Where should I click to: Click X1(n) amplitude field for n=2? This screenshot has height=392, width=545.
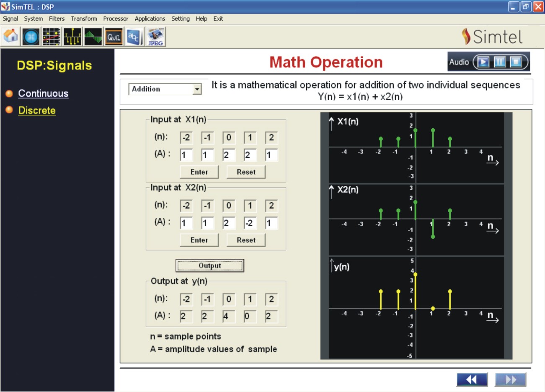click(271, 155)
